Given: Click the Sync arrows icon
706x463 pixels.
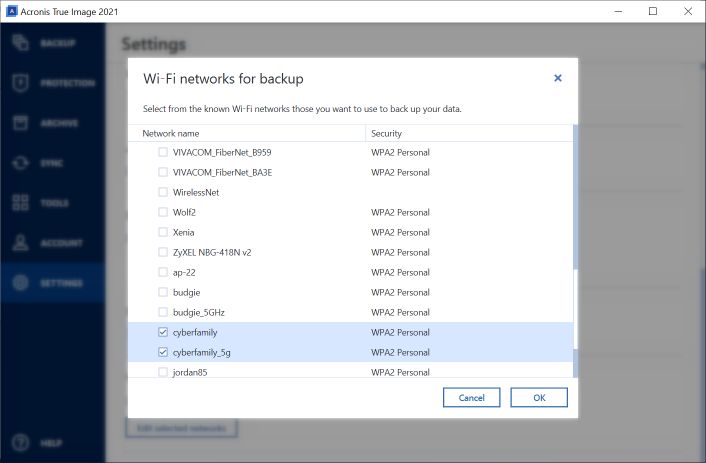Looking at the screenshot, I should pyautogui.click(x=20, y=163).
